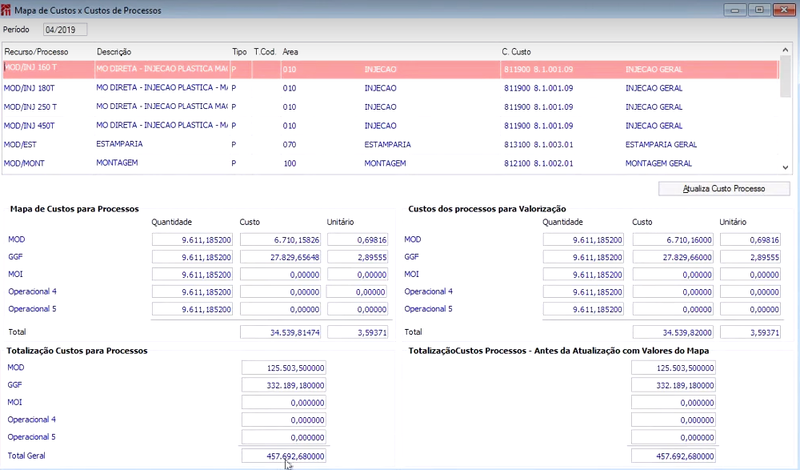800x470 pixels.
Task: Click the GGF Unitário field in Mapa de Custos
Action: point(358,257)
